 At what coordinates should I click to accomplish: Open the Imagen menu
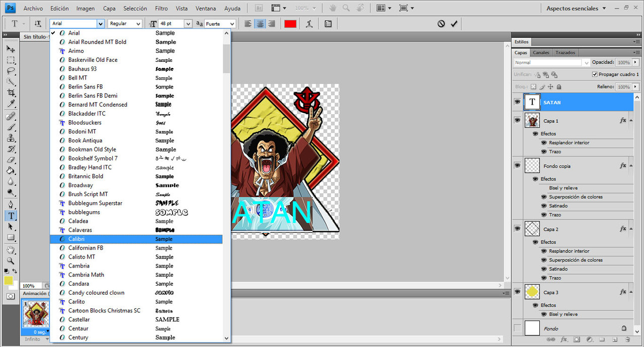(x=86, y=9)
